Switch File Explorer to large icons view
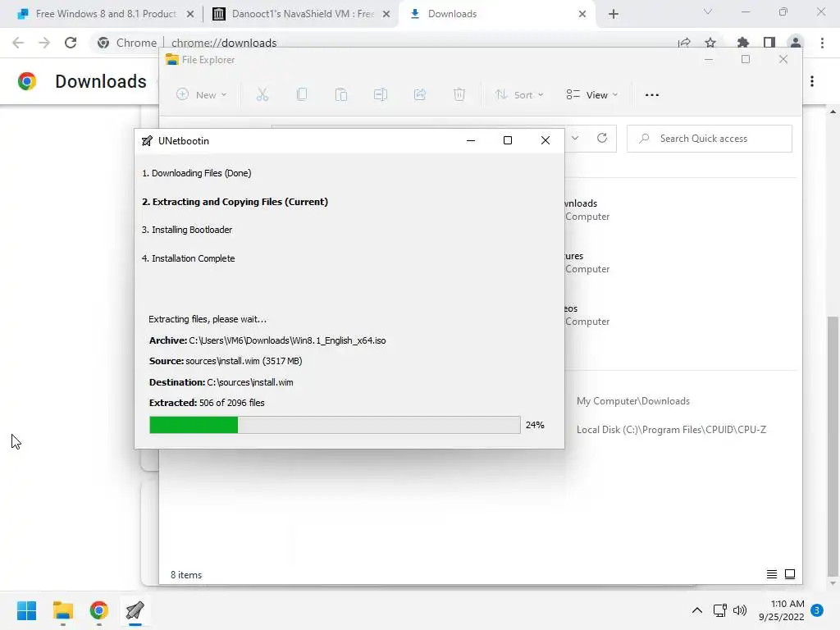Screen dimensions: 840x630 [x=790, y=574]
